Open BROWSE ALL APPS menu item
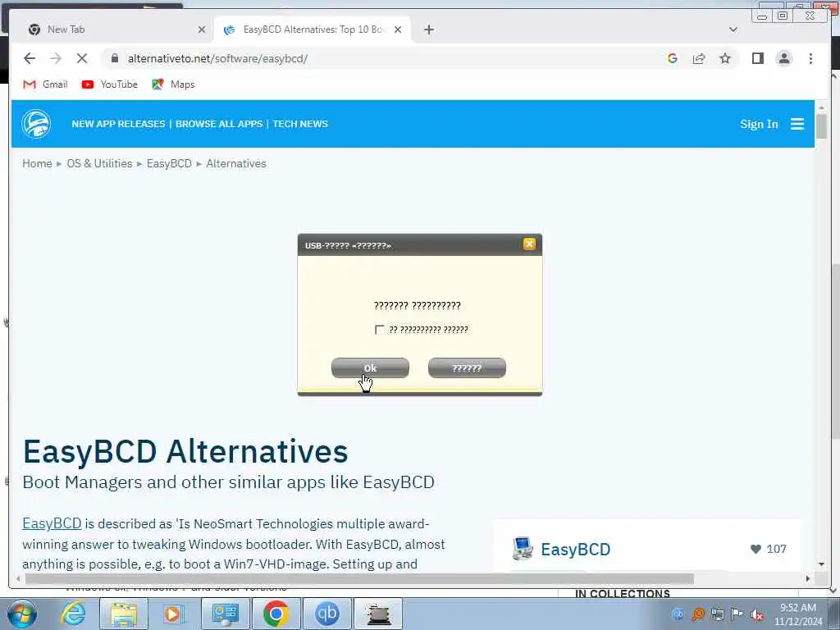This screenshot has height=630, width=840. [x=219, y=124]
